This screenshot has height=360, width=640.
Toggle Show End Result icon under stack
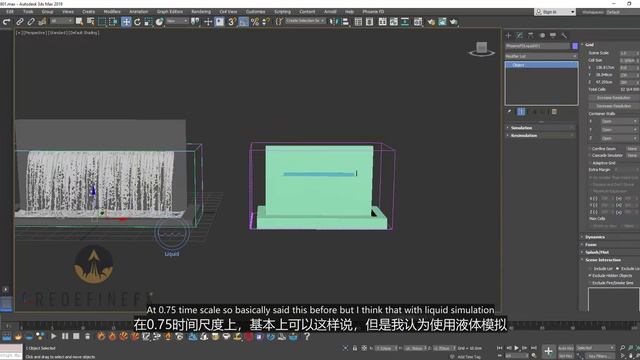coord(521,111)
